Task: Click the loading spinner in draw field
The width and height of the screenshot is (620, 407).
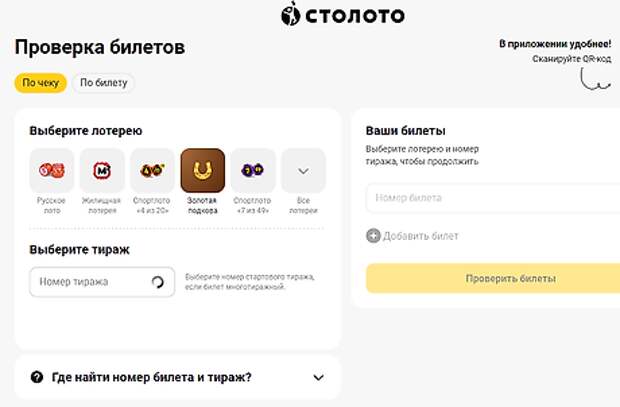Action: (157, 282)
